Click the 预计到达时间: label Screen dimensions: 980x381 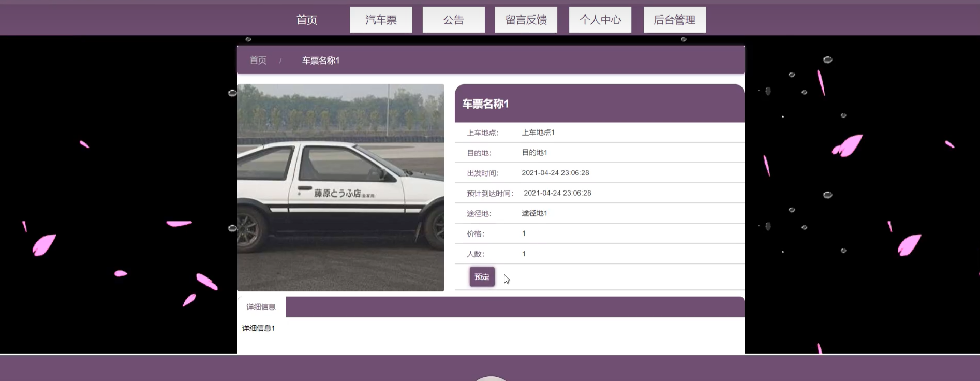(490, 194)
